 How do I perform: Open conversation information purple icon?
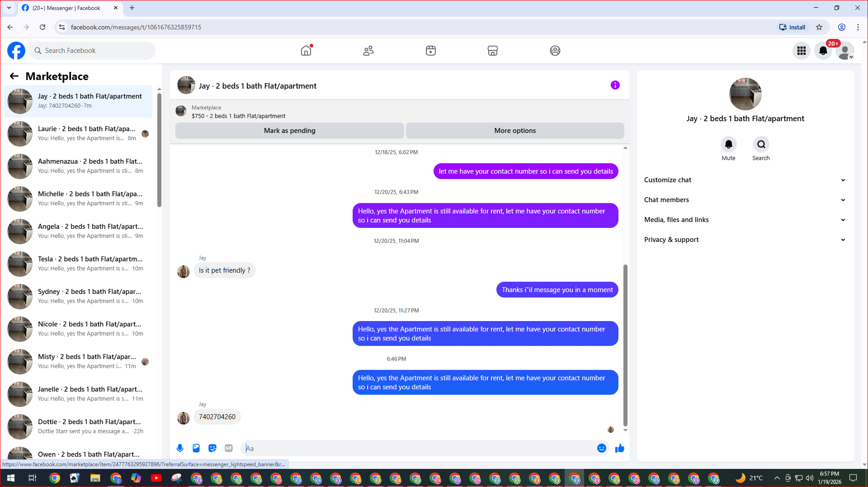tap(615, 85)
